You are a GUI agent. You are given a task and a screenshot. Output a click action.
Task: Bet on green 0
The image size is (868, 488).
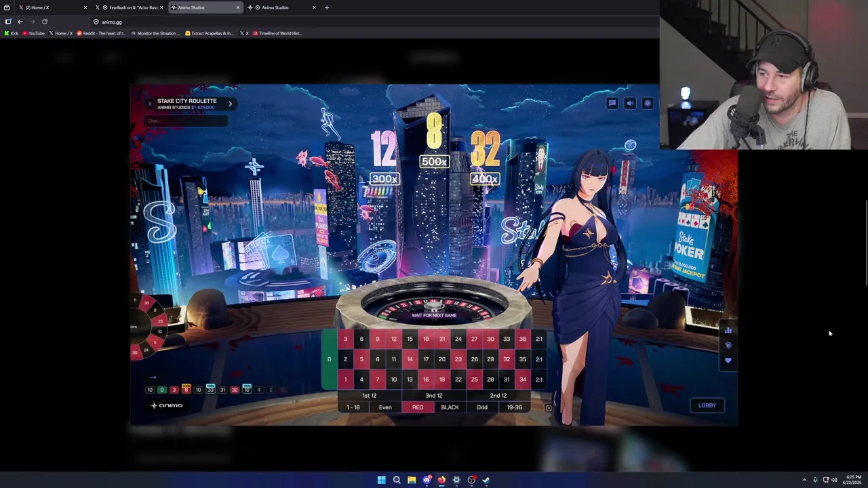pos(329,359)
